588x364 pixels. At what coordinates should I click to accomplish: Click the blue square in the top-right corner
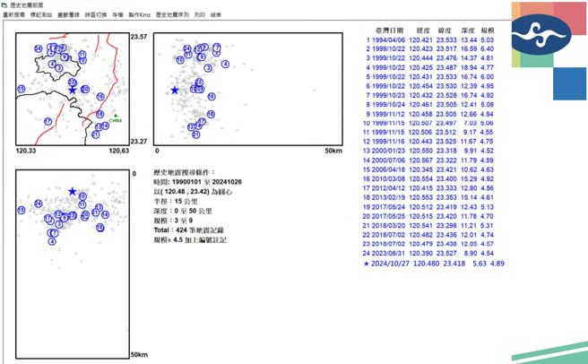(569, 83)
